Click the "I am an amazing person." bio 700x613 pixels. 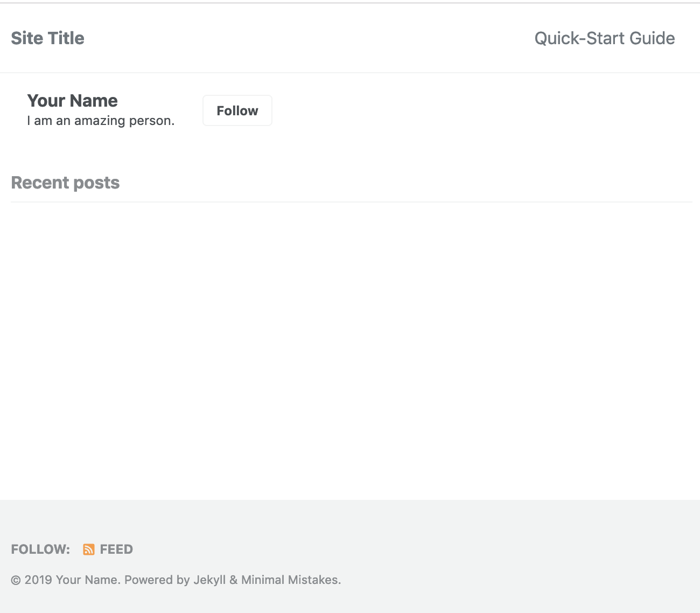101,121
